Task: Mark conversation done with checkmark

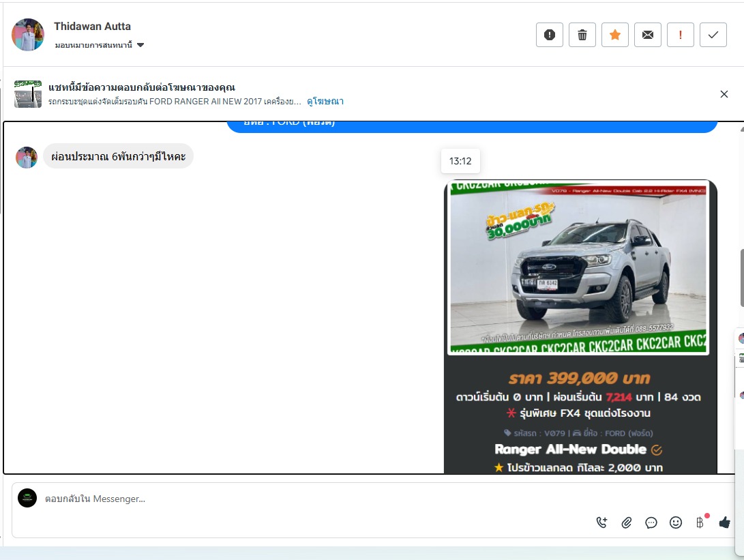Action: (713, 35)
